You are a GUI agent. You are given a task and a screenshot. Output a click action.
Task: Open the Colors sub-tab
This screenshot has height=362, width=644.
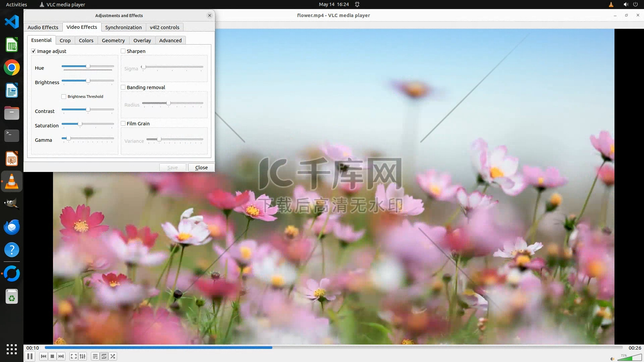coord(86,40)
